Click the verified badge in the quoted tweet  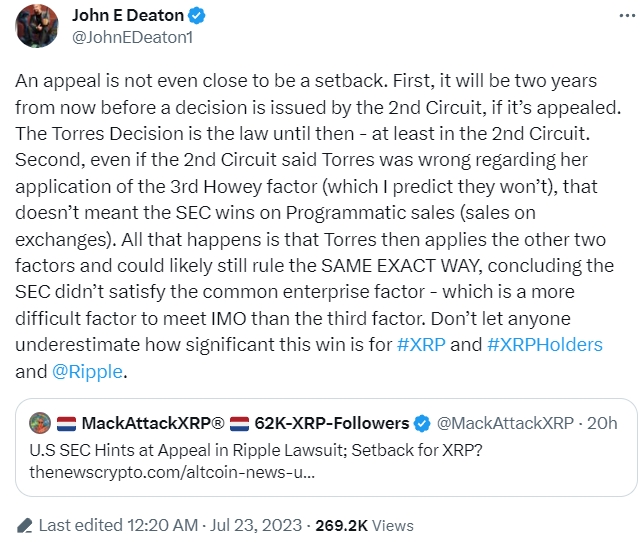(x=424, y=423)
